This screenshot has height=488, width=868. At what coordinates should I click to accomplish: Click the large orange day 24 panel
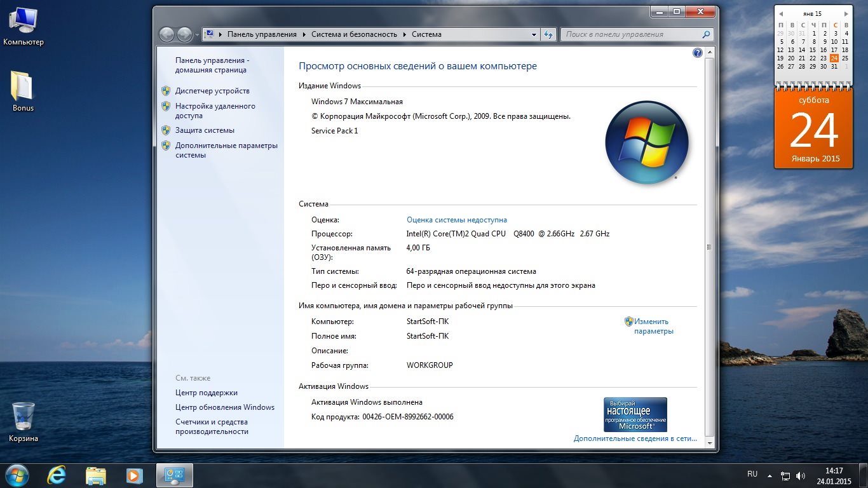click(x=814, y=130)
